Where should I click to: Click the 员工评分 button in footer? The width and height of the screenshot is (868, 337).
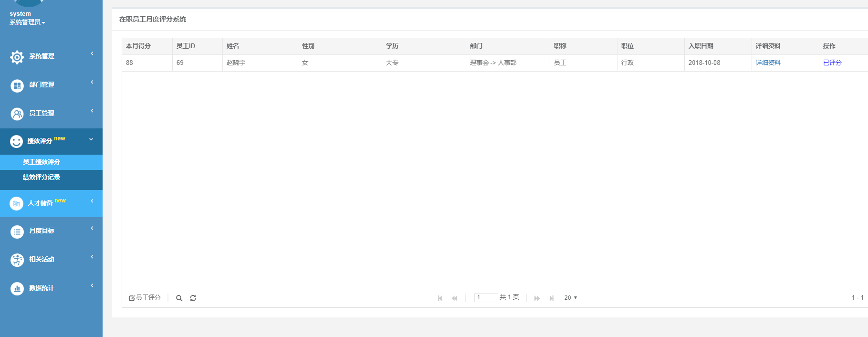(145, 298)
